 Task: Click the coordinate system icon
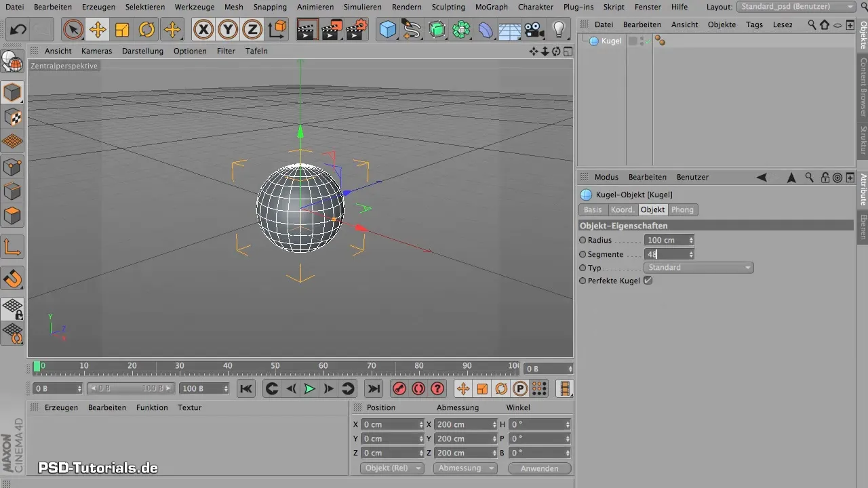277,30
